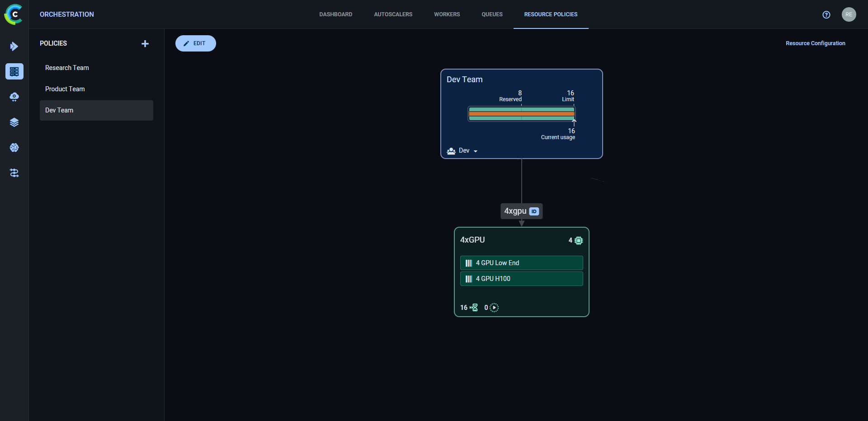The height and width of the screenshot is (421, 868).
Task: Click the ID badge on 4xgpu
Action: 534,211
